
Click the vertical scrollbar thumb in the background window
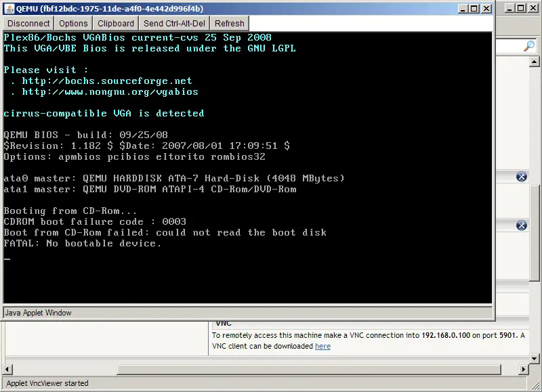[534, 232]
